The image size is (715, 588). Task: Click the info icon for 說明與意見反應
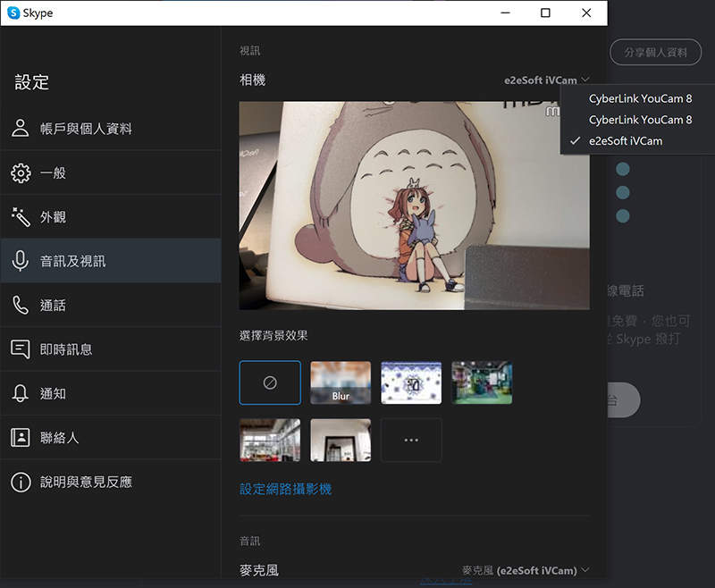tap(21, 482)
